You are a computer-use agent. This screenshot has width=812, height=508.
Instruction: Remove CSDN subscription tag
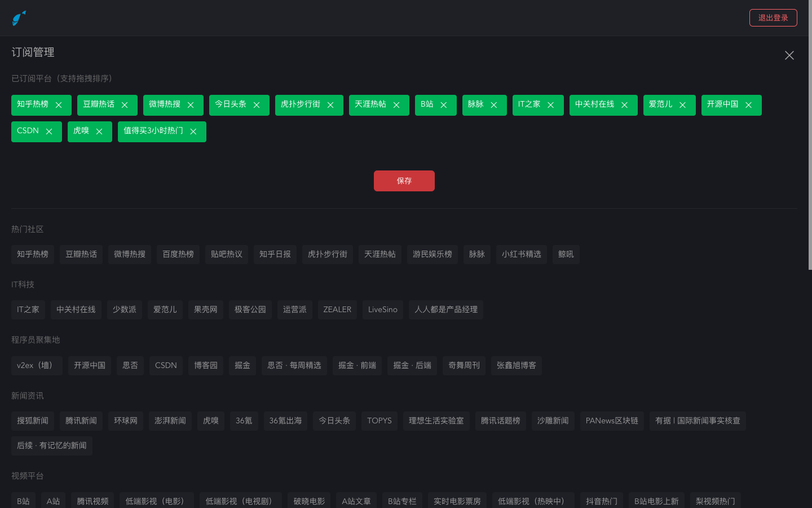(49, 132)
